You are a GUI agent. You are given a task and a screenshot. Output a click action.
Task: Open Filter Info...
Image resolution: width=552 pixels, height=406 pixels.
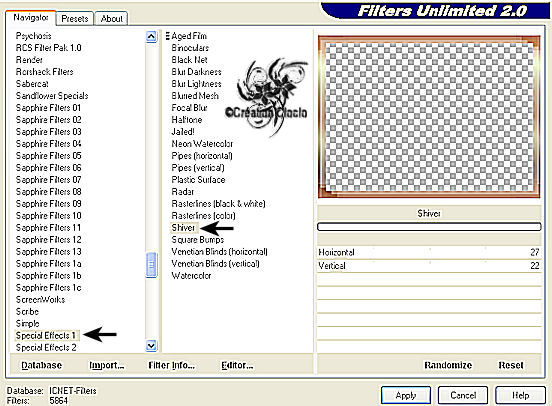coord(171,365)
